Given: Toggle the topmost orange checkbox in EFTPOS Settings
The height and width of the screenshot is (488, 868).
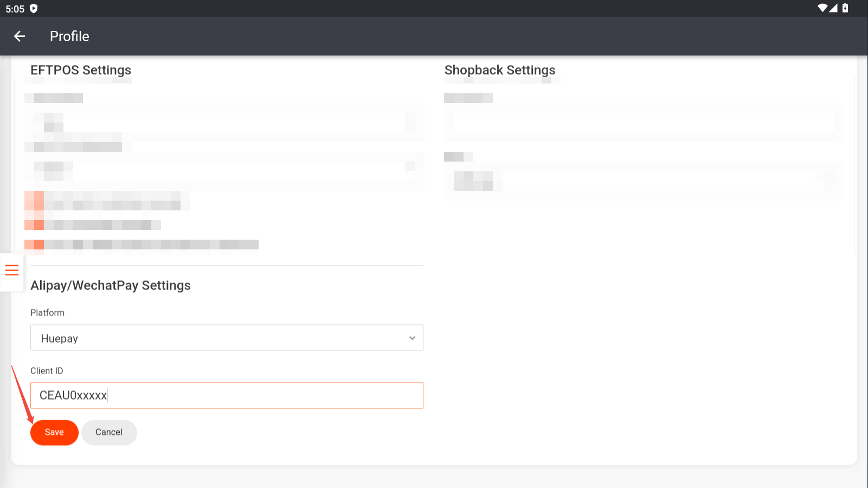Looking at the screenshot, I should [35, 201].
